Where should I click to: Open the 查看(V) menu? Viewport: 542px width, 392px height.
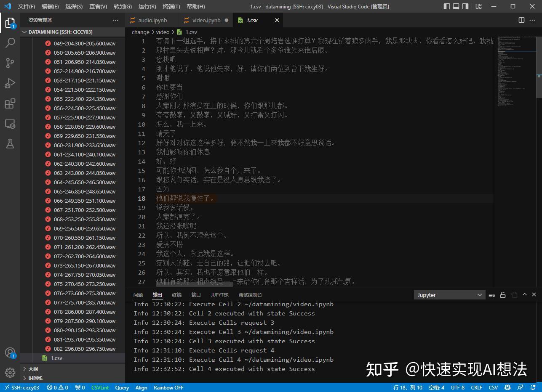pos(98,6)
